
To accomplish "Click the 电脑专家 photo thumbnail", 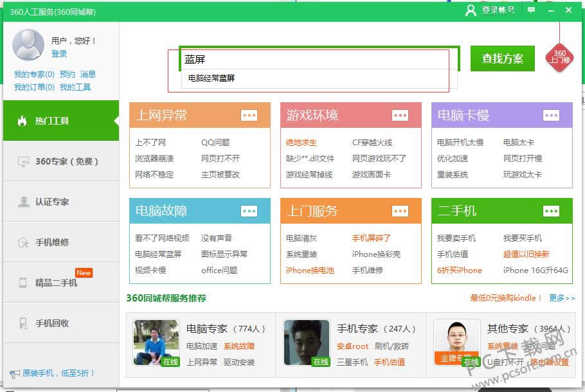I will [157, 343].
